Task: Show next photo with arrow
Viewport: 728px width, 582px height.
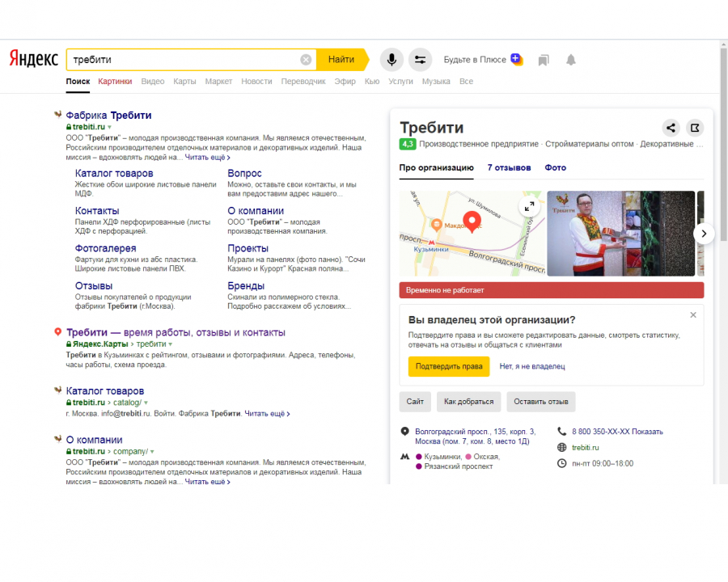Action: 704,234
